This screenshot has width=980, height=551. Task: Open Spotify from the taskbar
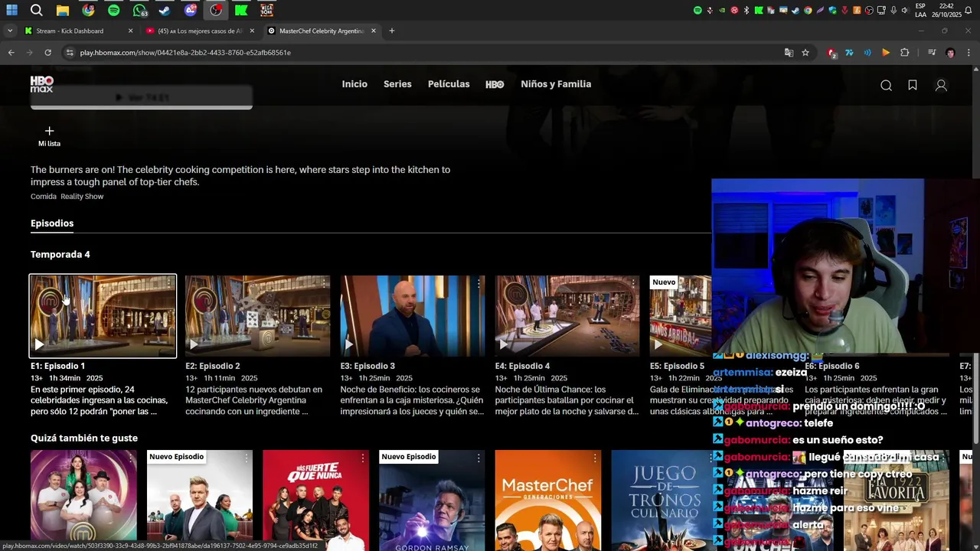113,10
